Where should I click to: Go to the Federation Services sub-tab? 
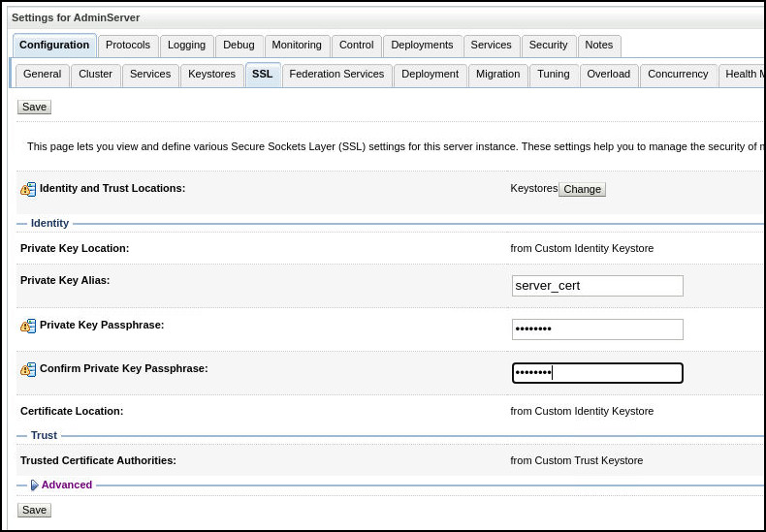pos(336,74)
